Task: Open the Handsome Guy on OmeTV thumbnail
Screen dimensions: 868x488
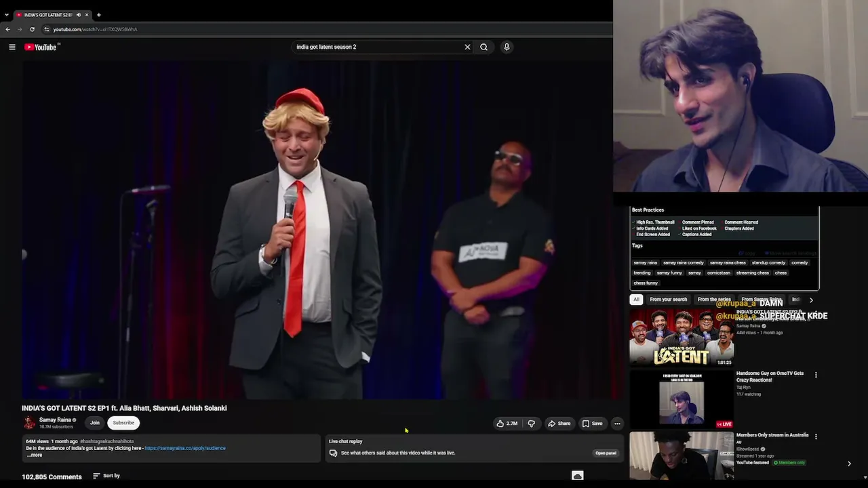Action: pyautogui.click(x=682, y=400)
